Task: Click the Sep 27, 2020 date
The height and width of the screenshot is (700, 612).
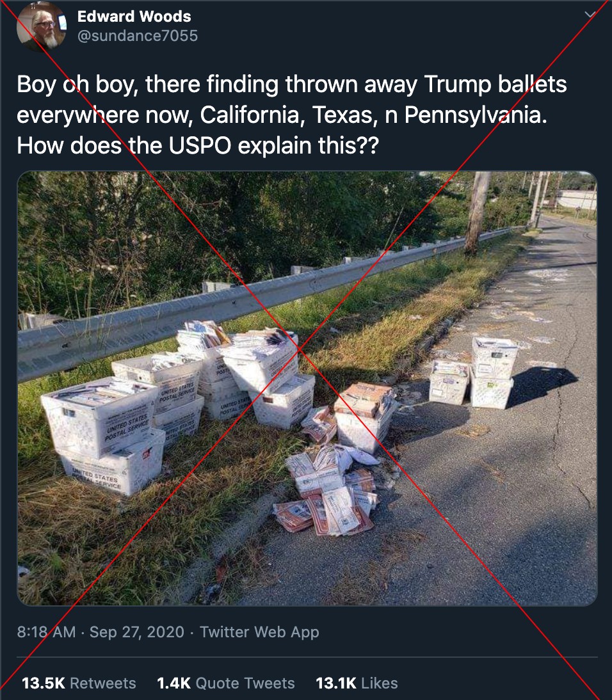Action: (x=137, y=632)
